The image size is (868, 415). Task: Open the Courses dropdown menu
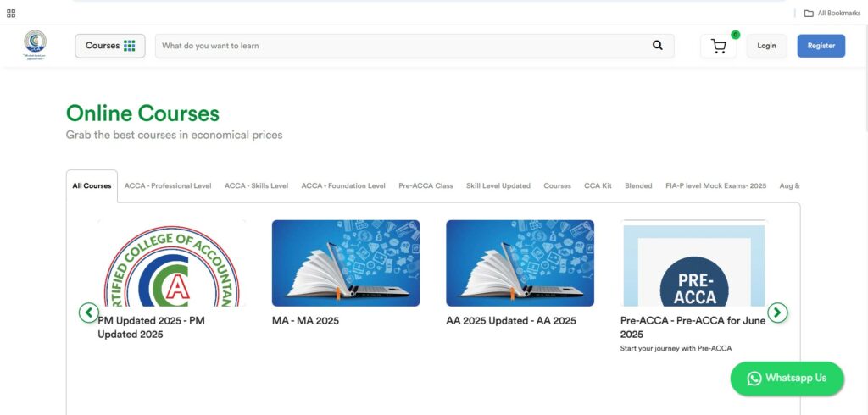click(x=110, y=46)
